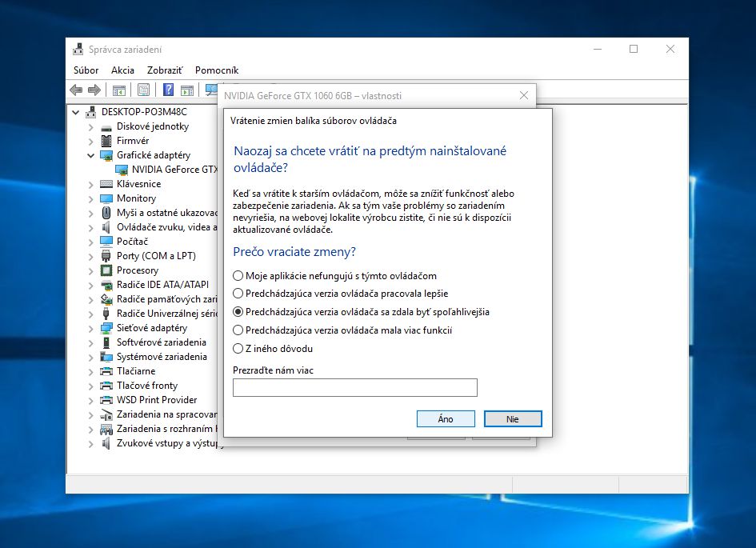This screenshot has height=548, width=756.
Task: Click the Myši a ostatné ukazovacie mouse icon
Action: (106, 213)
